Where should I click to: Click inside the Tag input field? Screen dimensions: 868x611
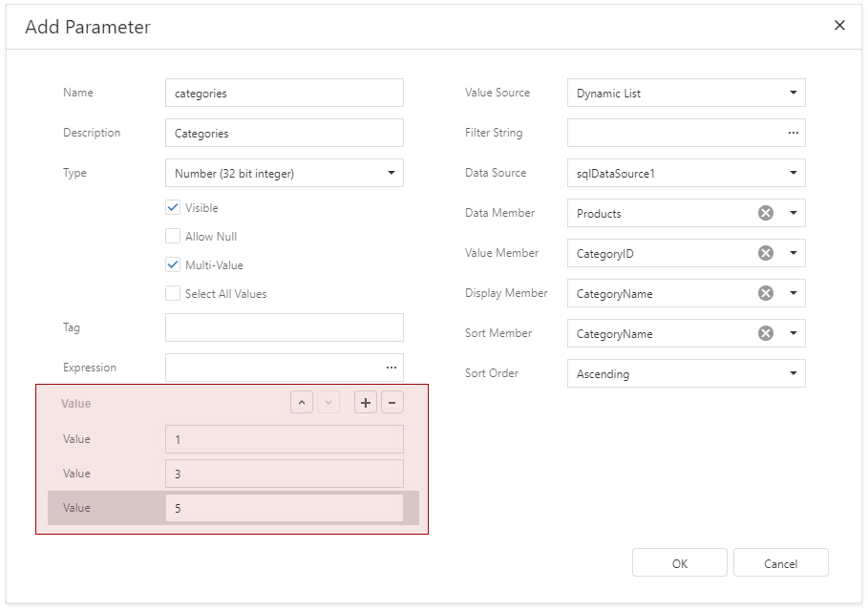[282, 327]
